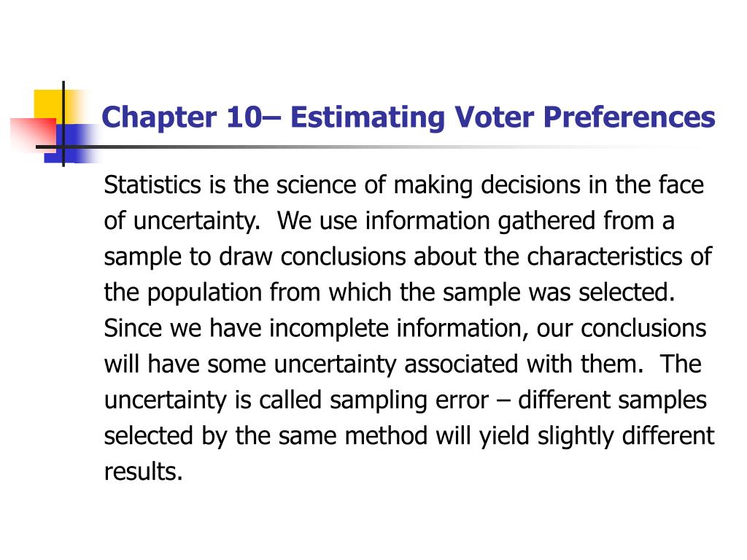Screen dimensions: 747x560
Task: Click the word 'Statistics' starting the paragraph
Action: 152,184
